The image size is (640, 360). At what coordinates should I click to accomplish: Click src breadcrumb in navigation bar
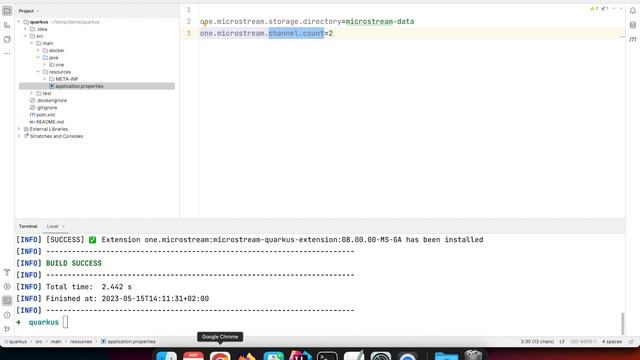click(39, 342)
